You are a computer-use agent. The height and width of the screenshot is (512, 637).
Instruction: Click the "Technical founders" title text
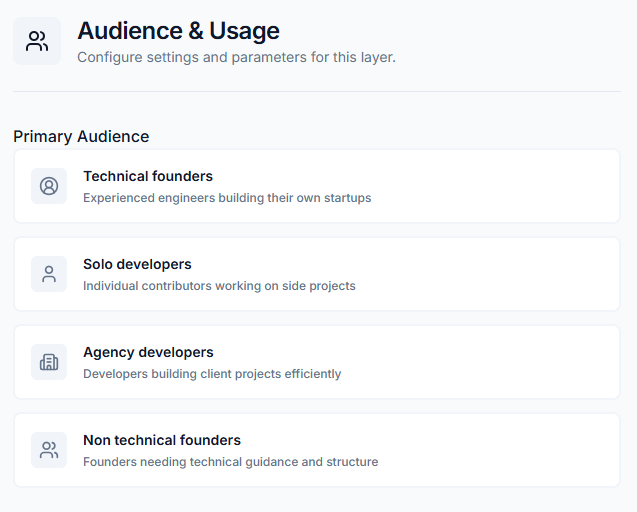148,176
